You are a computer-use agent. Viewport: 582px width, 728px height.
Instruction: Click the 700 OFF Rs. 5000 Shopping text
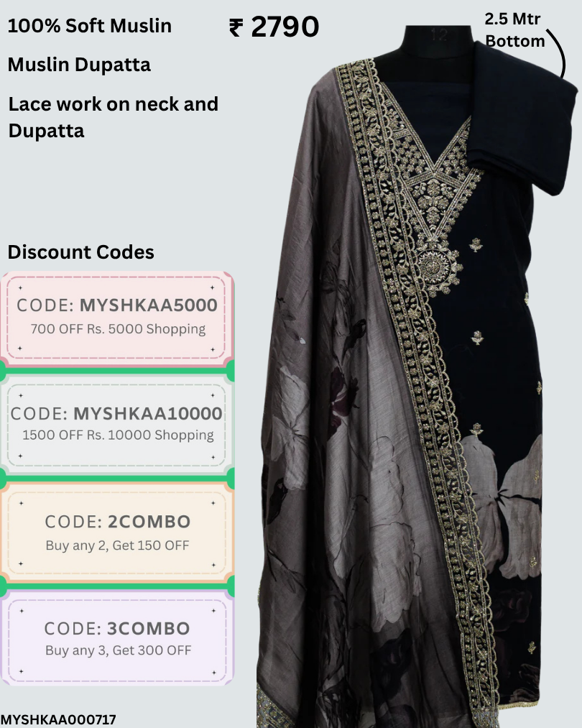click(x=118, y=328)
